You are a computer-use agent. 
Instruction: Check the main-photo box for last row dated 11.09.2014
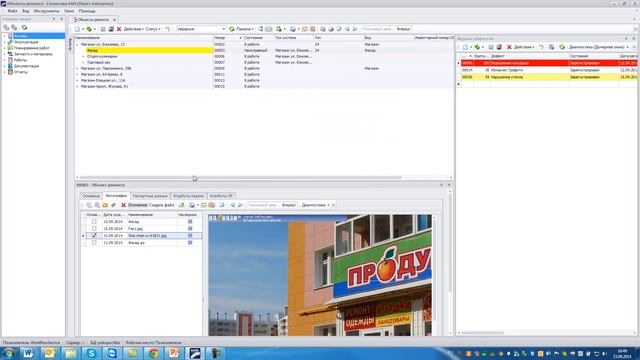coord(94,242)
